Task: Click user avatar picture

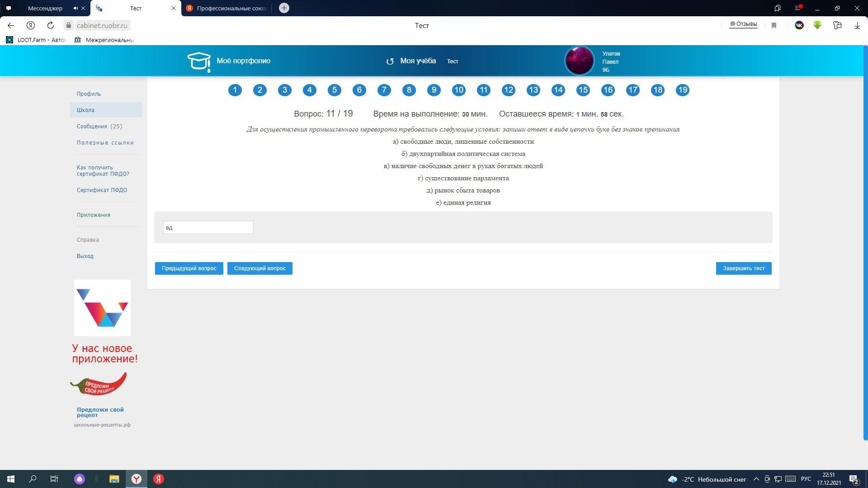Action: [579, 61]
